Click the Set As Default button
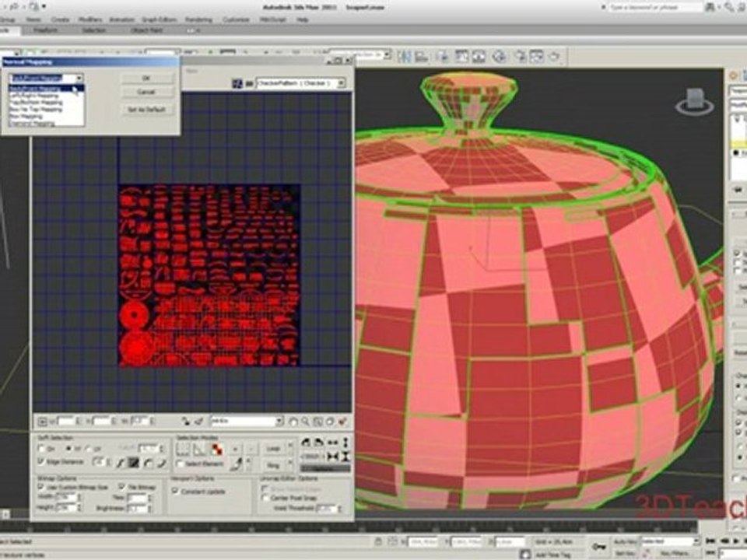The image size is (747, 560). (146, 110)
